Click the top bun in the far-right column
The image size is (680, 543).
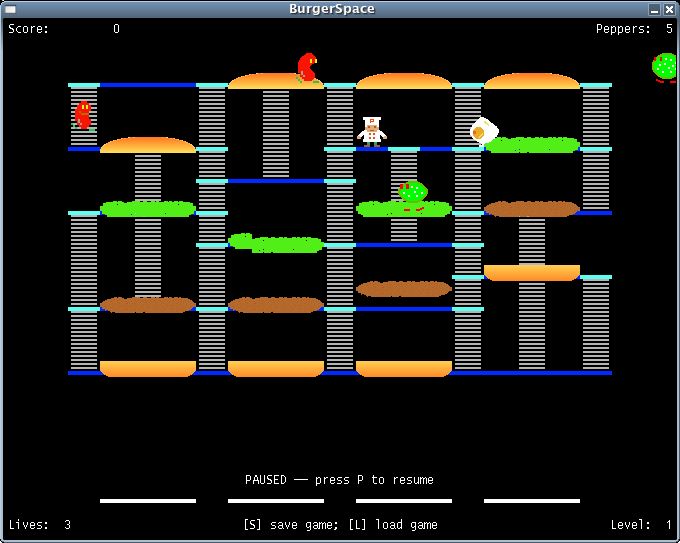point(532,81)
